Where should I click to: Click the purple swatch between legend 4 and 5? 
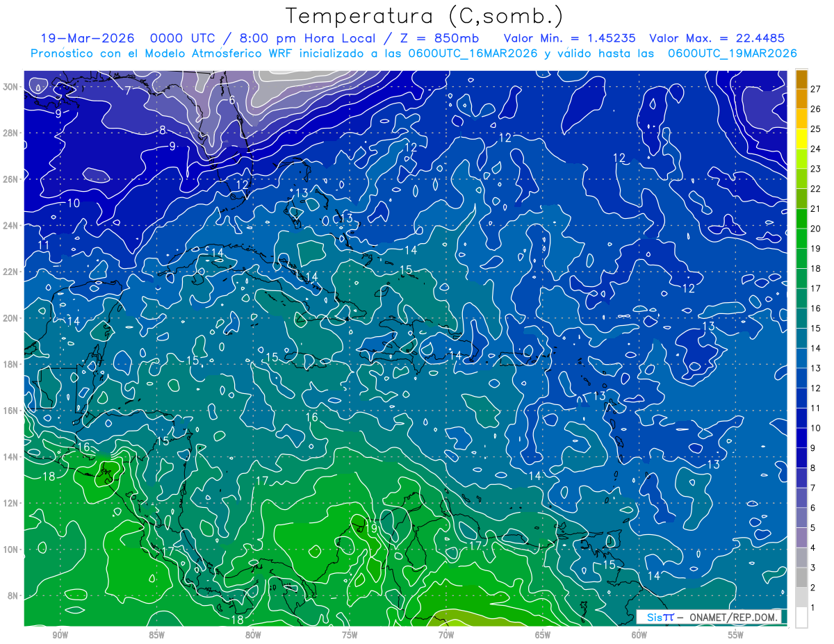click(x=801, y=538)
